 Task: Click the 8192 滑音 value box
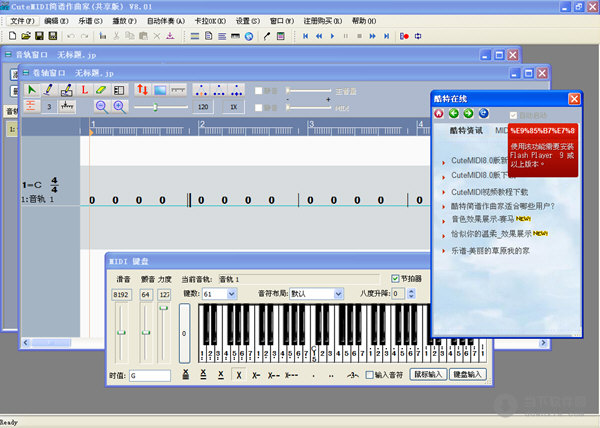121,295
